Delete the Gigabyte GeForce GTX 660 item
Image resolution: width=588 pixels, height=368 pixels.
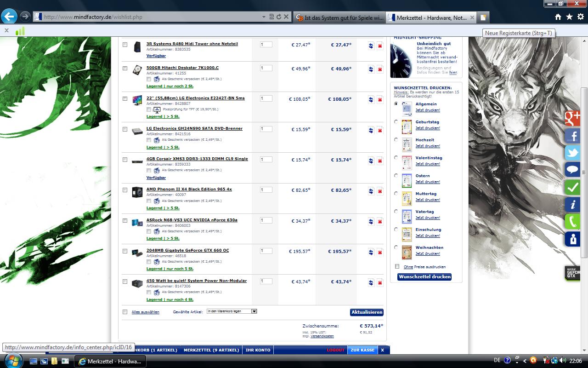click(x=380, y=252)
